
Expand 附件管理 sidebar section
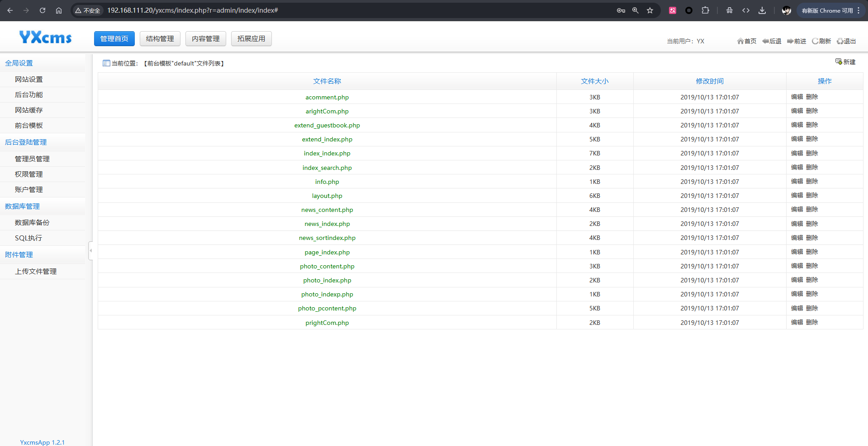click(19, 255)
